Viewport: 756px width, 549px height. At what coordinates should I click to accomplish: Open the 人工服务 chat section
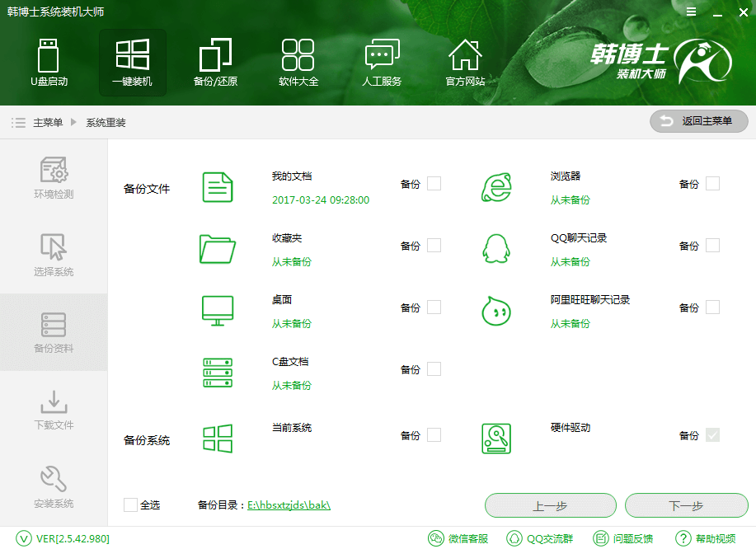(x=382, y=62)
